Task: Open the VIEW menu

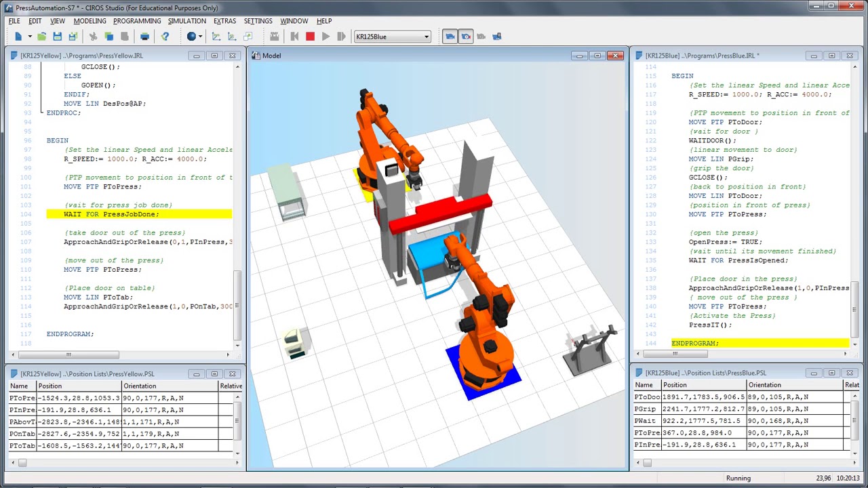Action: click(58, 21)
